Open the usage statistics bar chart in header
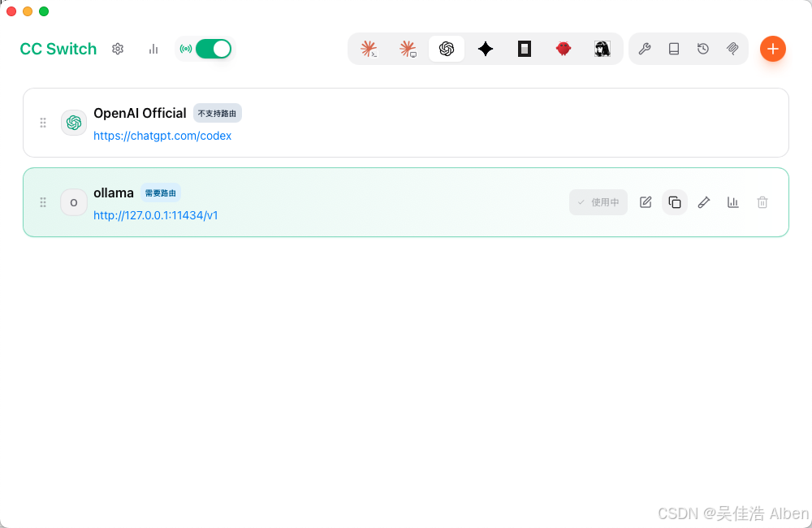 (153, 49)
